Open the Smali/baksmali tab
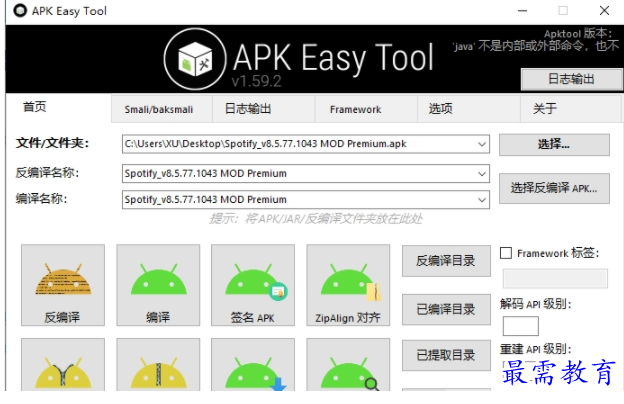Image resolution: width=624 pixels, height=404 pixels. click(x=162, y=109)
